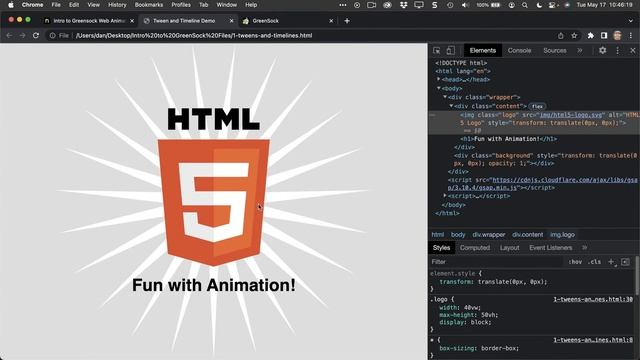Open the tab search dropdown arrow
Screen dimensions: 640x360
point(631,21)
